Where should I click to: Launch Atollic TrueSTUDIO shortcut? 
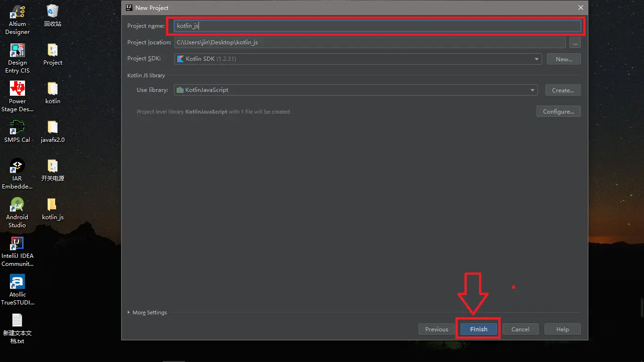click(x=17, y=290)
